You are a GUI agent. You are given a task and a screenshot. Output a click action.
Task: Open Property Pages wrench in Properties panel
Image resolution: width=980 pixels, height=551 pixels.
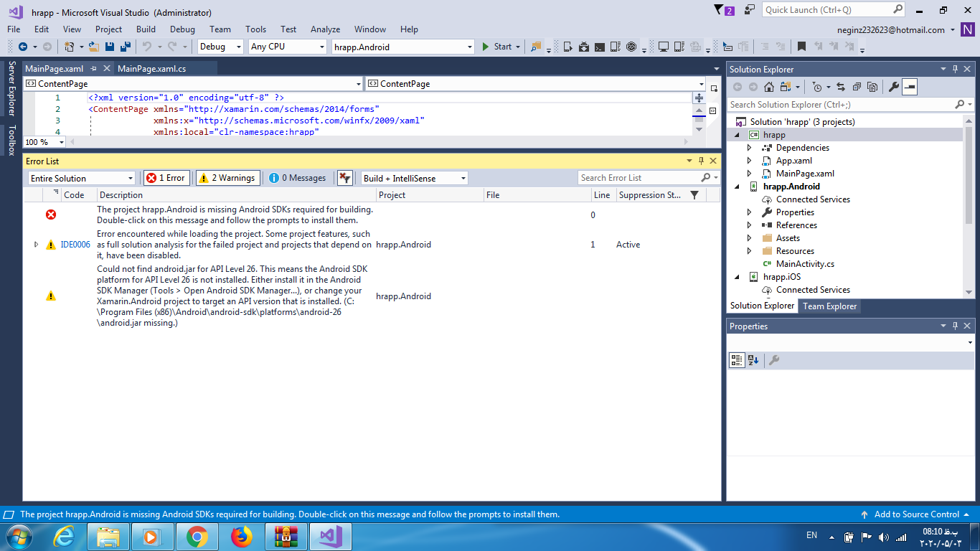(x=774, y=360)
